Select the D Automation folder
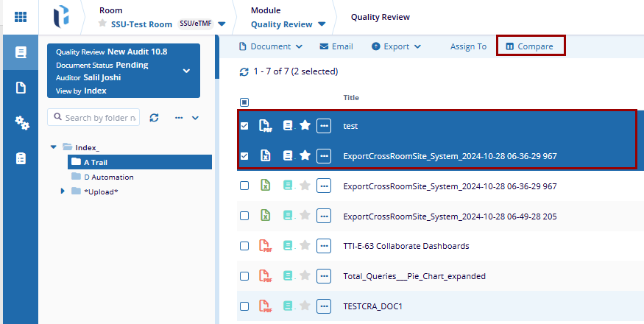The height and width of the screenshot is (324, 644). (108, 177)
